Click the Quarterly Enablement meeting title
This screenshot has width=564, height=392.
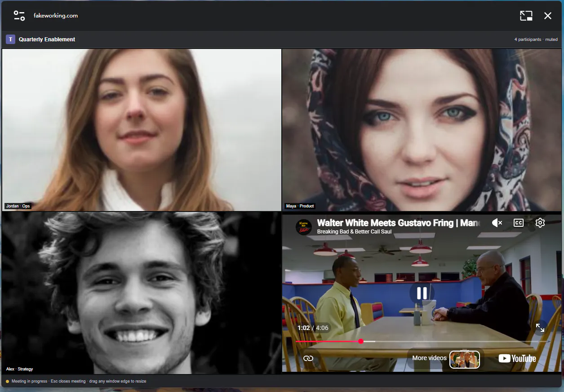pyautogui.click(x=47, y=40)
